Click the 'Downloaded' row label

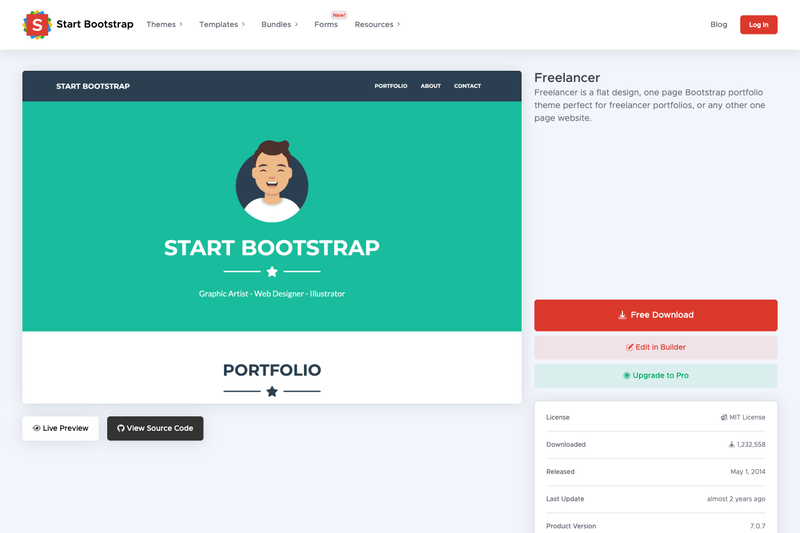[566, 445]
